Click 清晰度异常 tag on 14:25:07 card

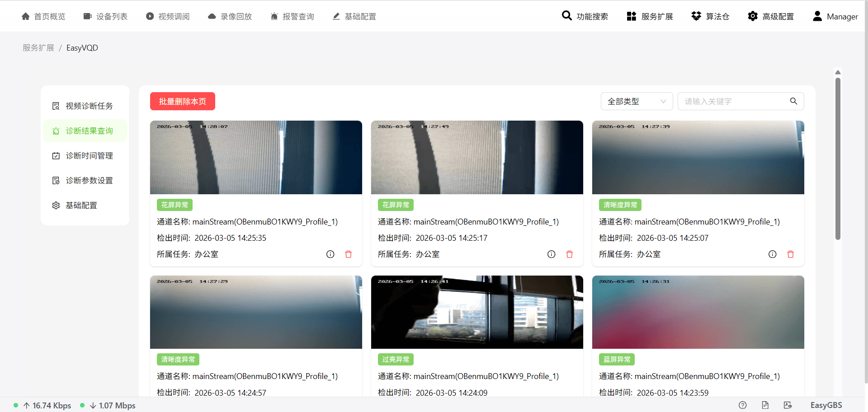click(x=620, y=205)
